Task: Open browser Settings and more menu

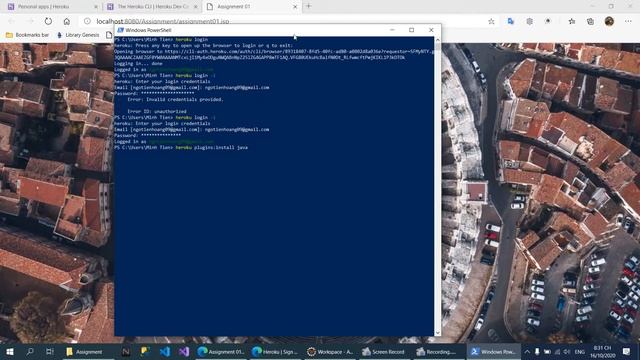Action: tap(628, 21)
